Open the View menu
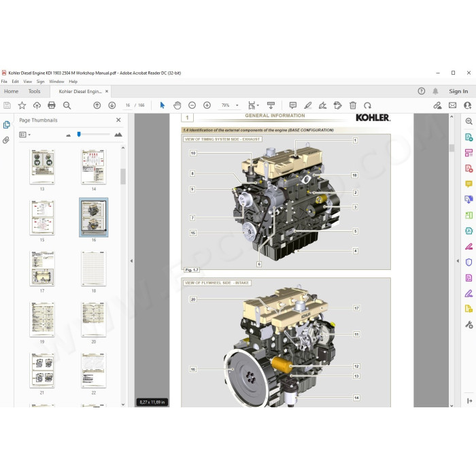 [28, 82]
